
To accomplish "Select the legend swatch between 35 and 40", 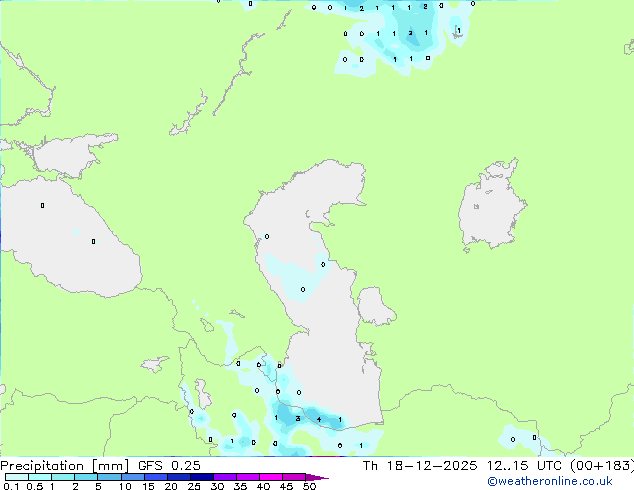I will pyautogui.click(x=248, y=477).
